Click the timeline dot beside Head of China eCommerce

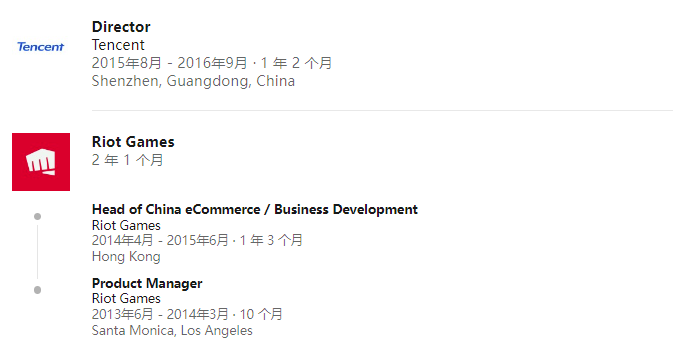(38, 217)
